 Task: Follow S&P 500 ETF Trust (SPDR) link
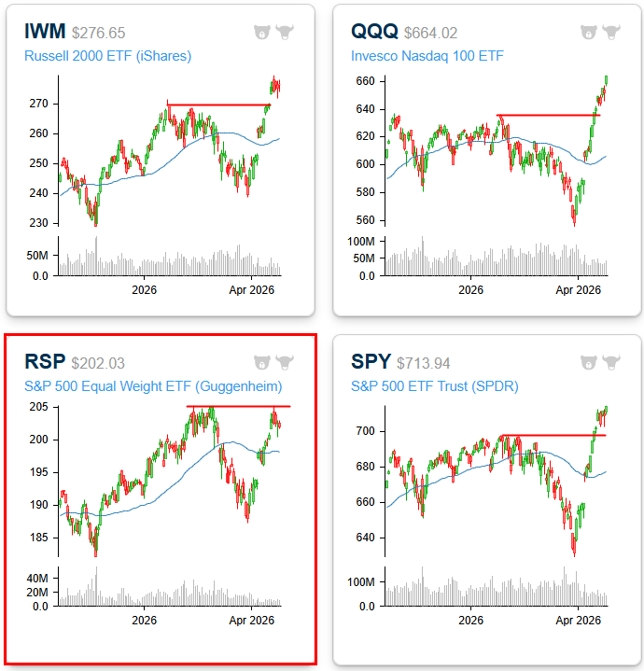[x=435, y=386]
